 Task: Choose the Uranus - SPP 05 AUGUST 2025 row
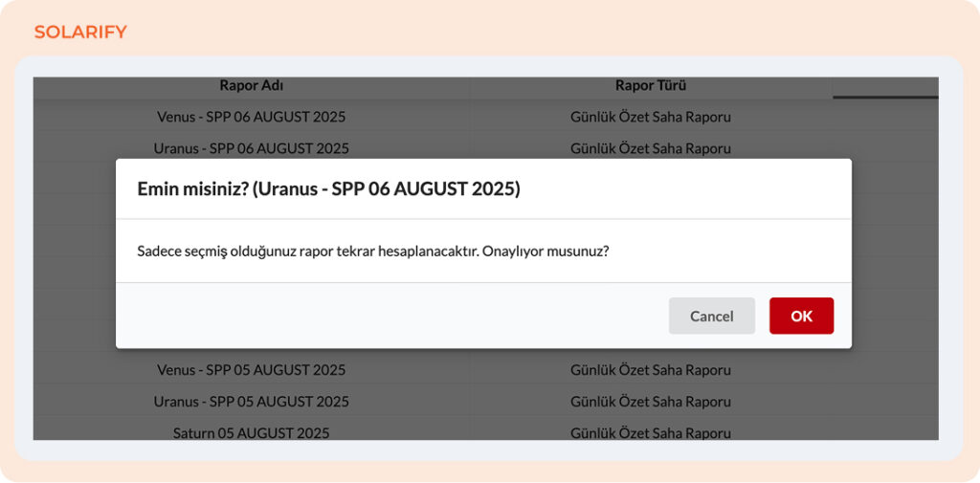coord(251,401)
